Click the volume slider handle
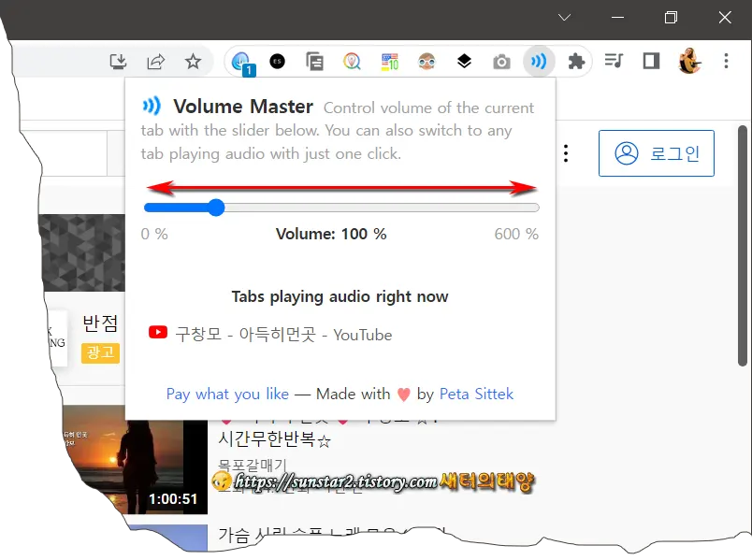This screenshot has height=560, width=752. point(216,208)
